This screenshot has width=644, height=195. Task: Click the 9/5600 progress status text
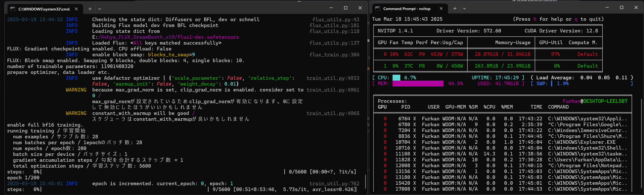(285, 189)
